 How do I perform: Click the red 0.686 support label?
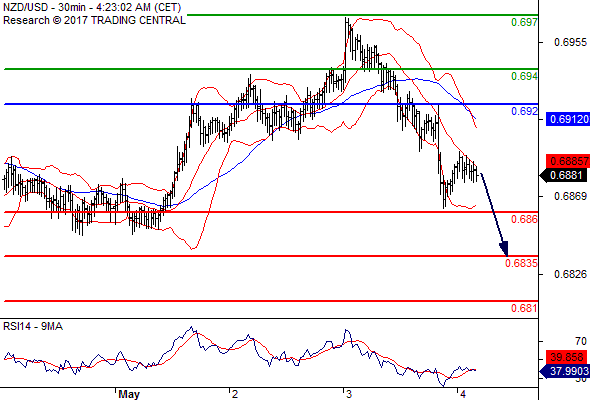[524, 219]
